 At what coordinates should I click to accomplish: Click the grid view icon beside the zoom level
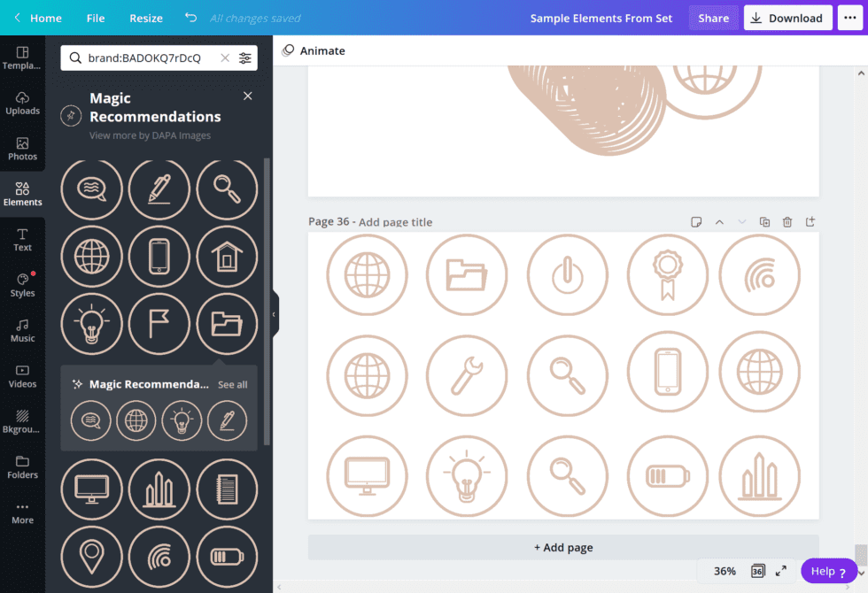[757, 571]
